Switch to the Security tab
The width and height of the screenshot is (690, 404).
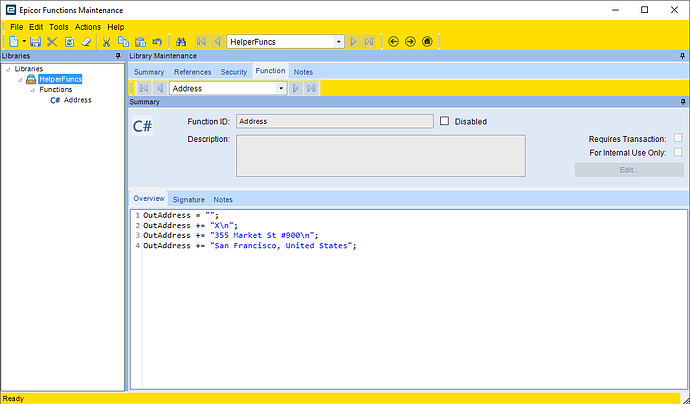pyautogui.click(x=234, y=72)
